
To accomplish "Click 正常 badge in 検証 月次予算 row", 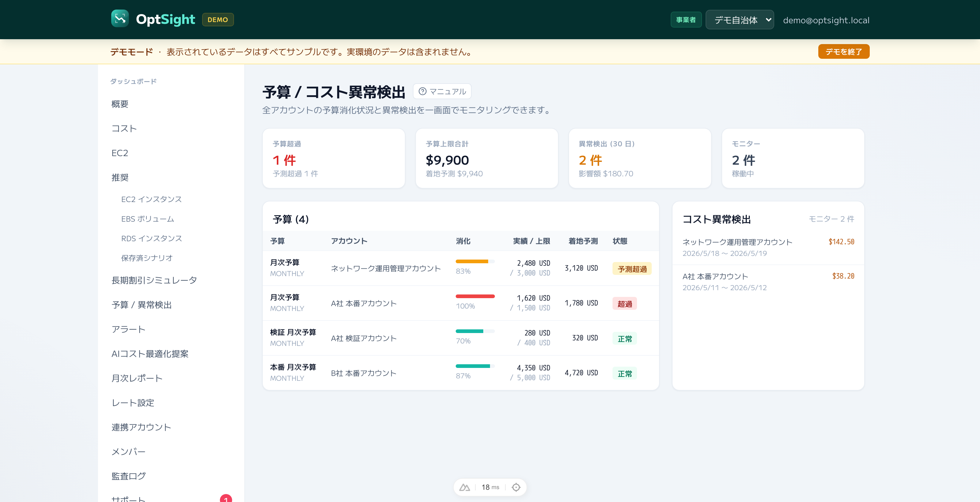I will click(625, 339).
